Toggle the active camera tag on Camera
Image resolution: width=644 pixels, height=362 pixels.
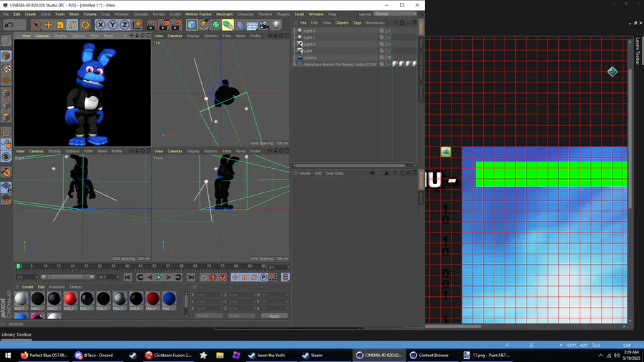click(x=389, y=58)
